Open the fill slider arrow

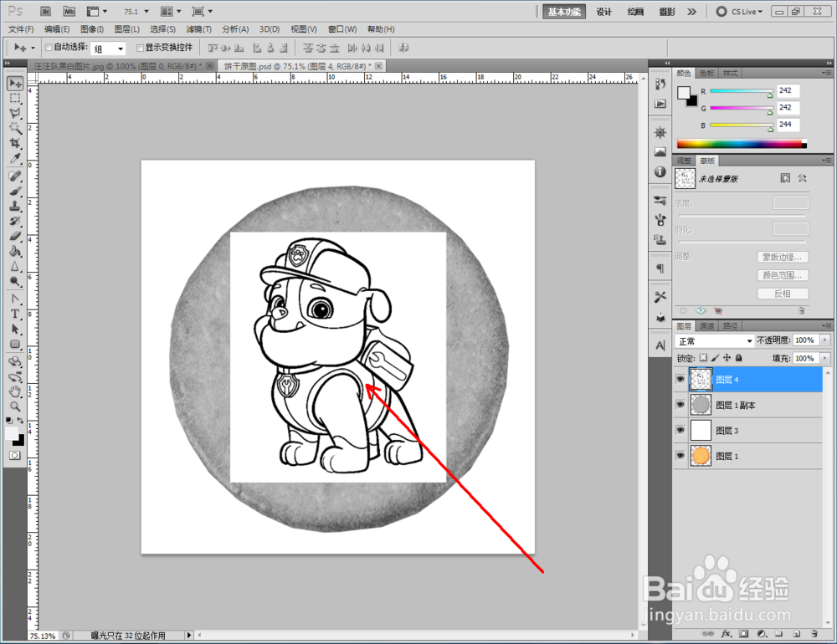825,358
